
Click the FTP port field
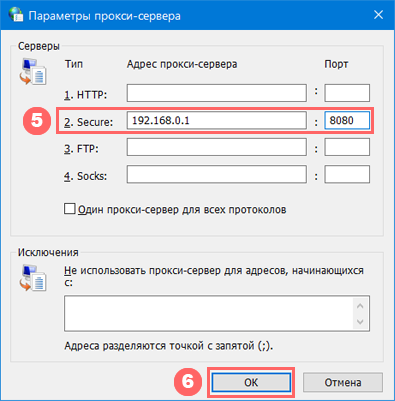347,147
